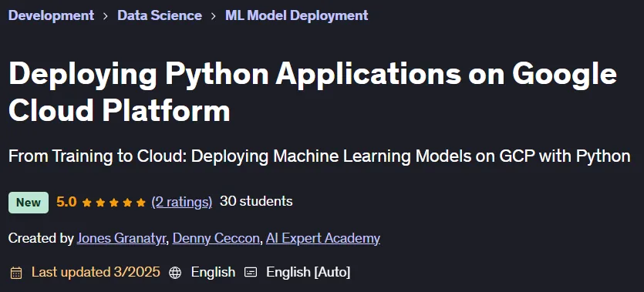
Task: Click the calendar last-updated icon
Action: [x=16, y=272]
